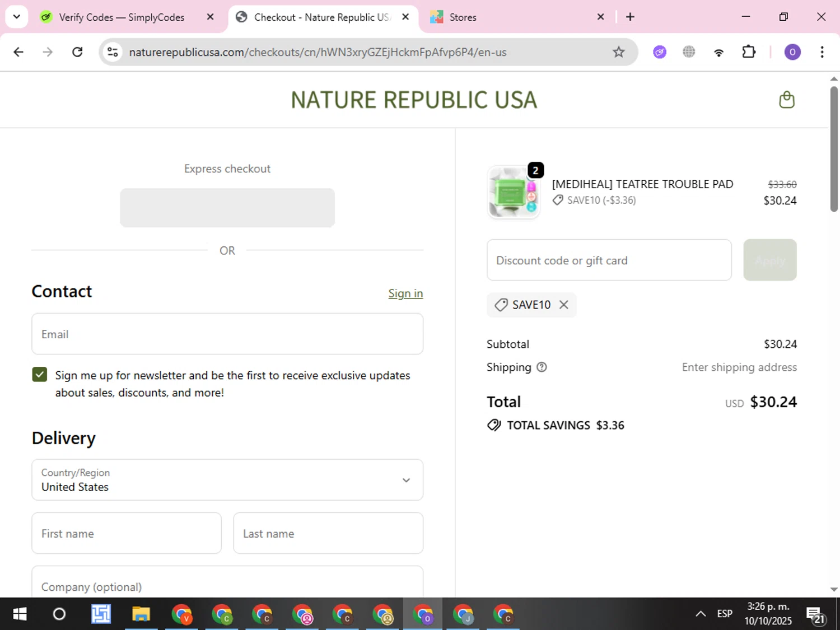Open the purple SimplyCodes extension icon
This screenshot has height=630, width=840.
coord(660,52)
